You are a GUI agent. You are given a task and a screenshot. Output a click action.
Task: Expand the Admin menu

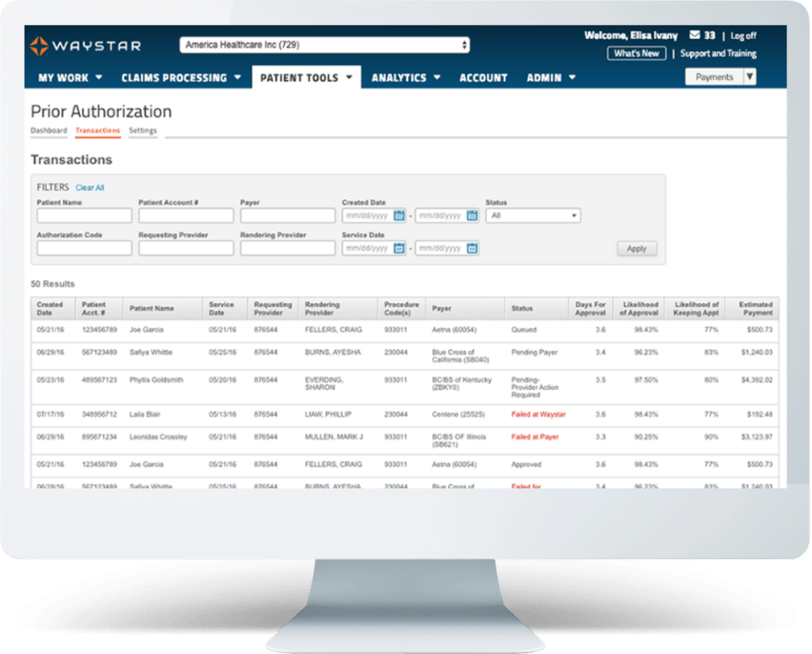pyautogui.click(x=551, y=78)
